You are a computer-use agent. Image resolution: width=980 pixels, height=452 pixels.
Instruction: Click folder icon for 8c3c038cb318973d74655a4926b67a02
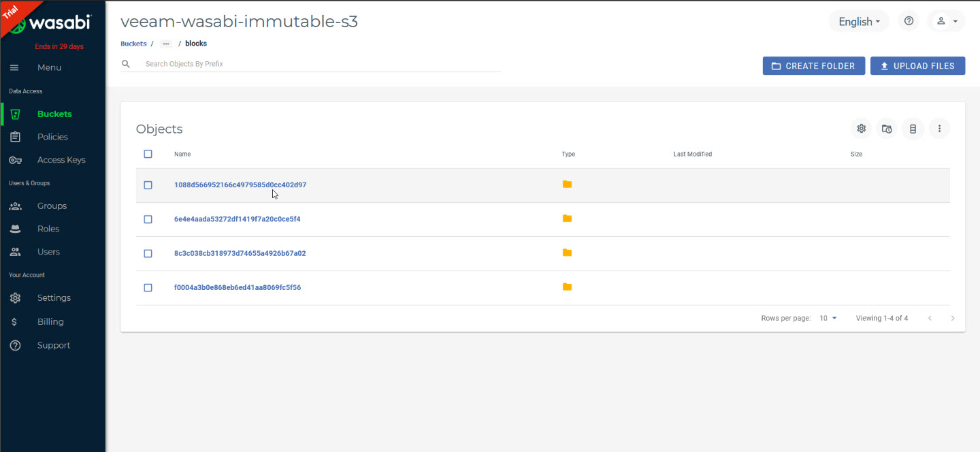click(567, 253)
